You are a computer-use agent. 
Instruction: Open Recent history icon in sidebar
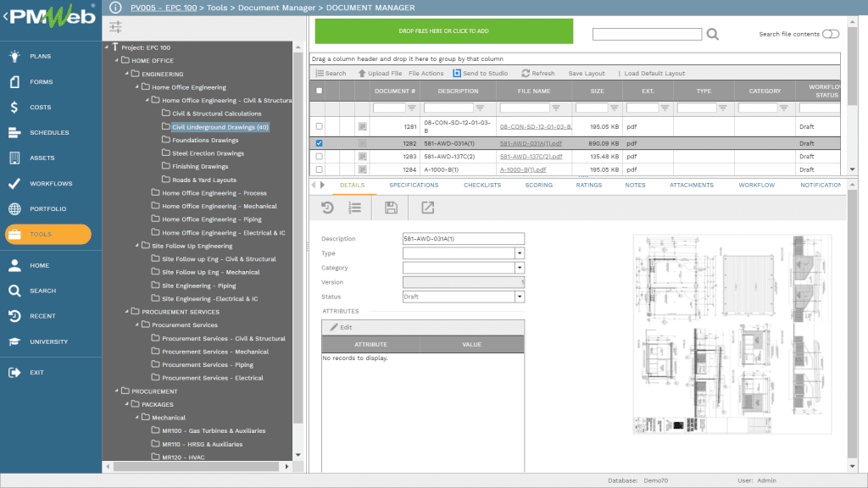14,316
